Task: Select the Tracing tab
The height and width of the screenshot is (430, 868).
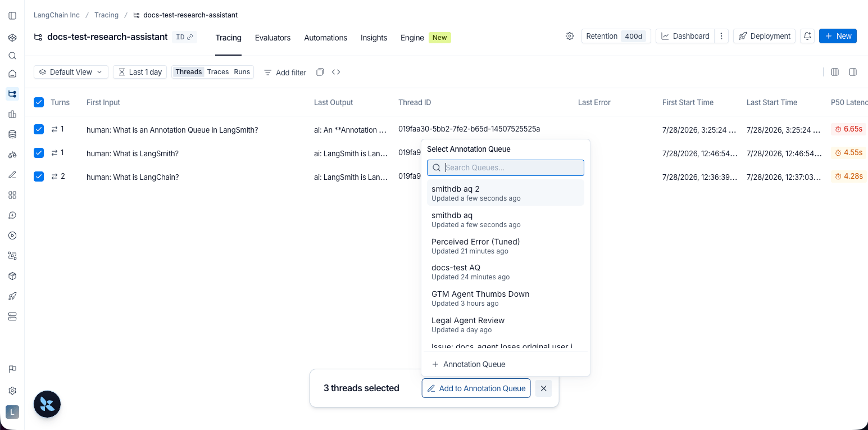Action: [x=228, y=38]
